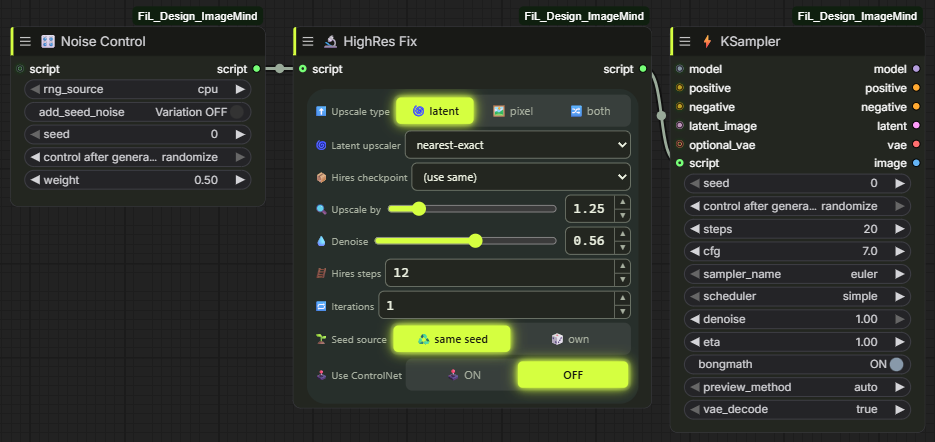Click the Denoise value field 0.56

click(590, 241)
